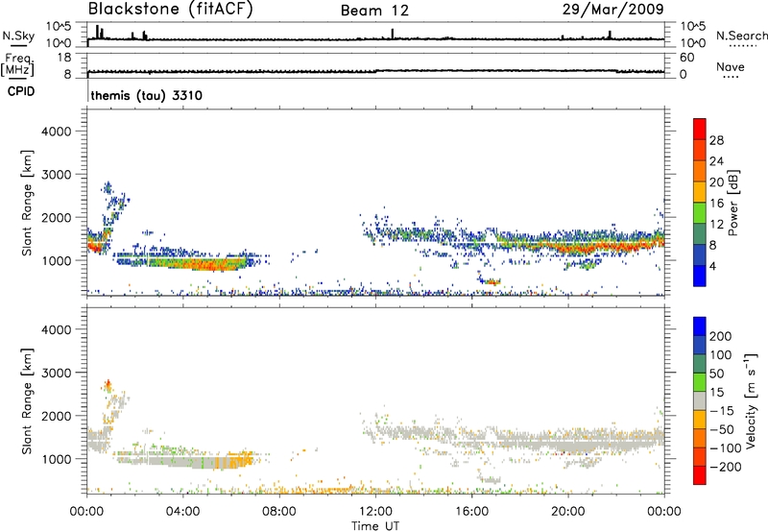Click the '200' value on Velocity scale
Screen dimensions: 768x532
pos(720,336)
